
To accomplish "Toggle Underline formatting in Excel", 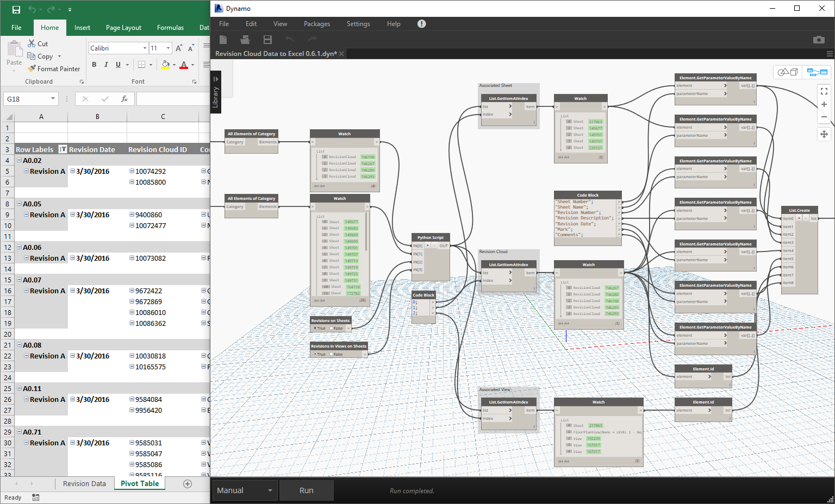I will (x=118, y=65).
